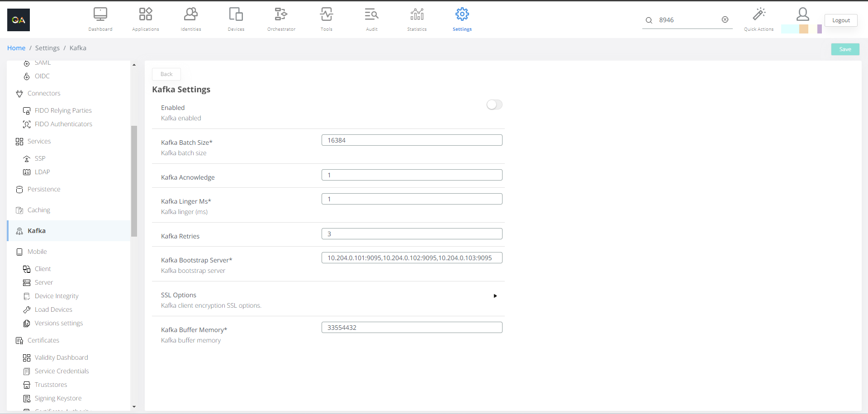This screenshot has height=414, width=868.
Task: Click the Save button
Action: [x=845, y=49]
